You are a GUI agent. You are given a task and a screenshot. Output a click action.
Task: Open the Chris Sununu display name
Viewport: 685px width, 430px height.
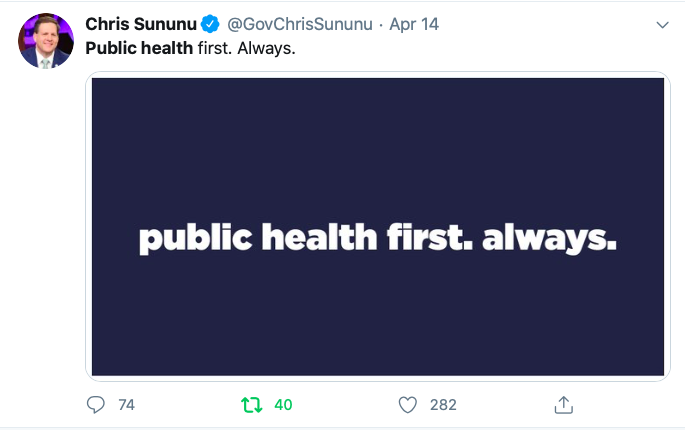click(141, 24)
